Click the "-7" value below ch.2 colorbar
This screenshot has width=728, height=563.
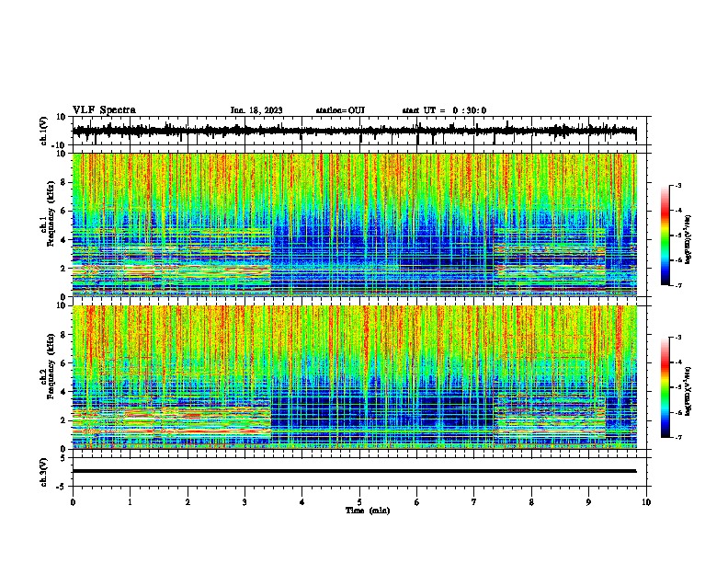click(677, 437)
